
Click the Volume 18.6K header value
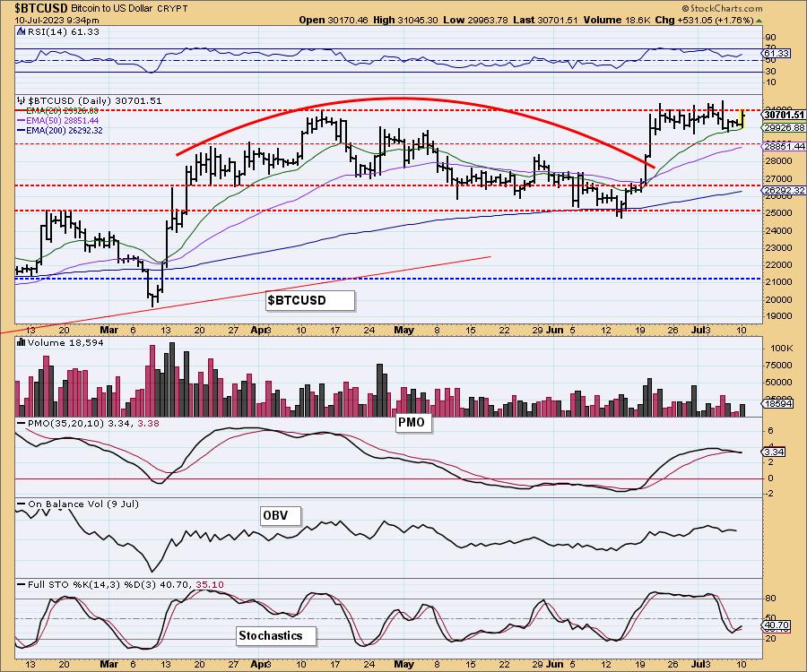click(615, 20)
